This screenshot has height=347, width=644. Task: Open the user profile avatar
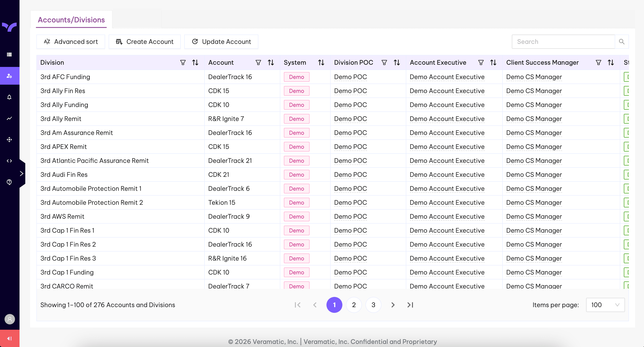[10, 319]
